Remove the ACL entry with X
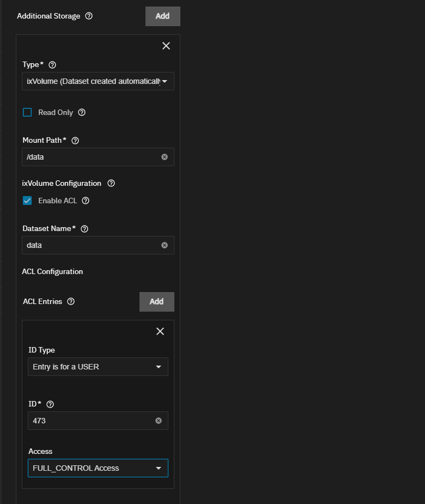This screenshot has width=425, height=504. (160, 331)
